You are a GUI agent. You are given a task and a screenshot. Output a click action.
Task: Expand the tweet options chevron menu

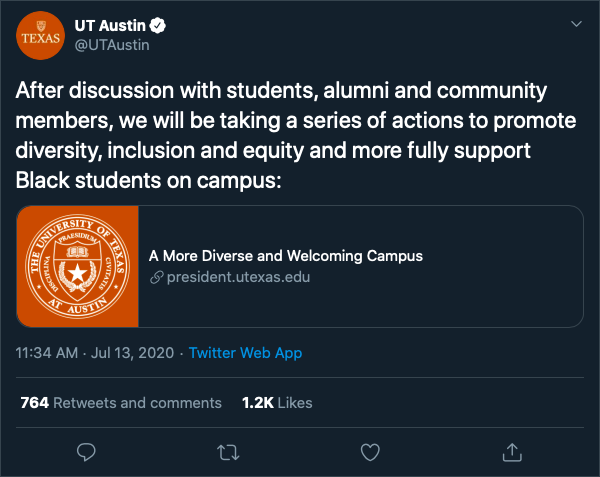point(576,24)
